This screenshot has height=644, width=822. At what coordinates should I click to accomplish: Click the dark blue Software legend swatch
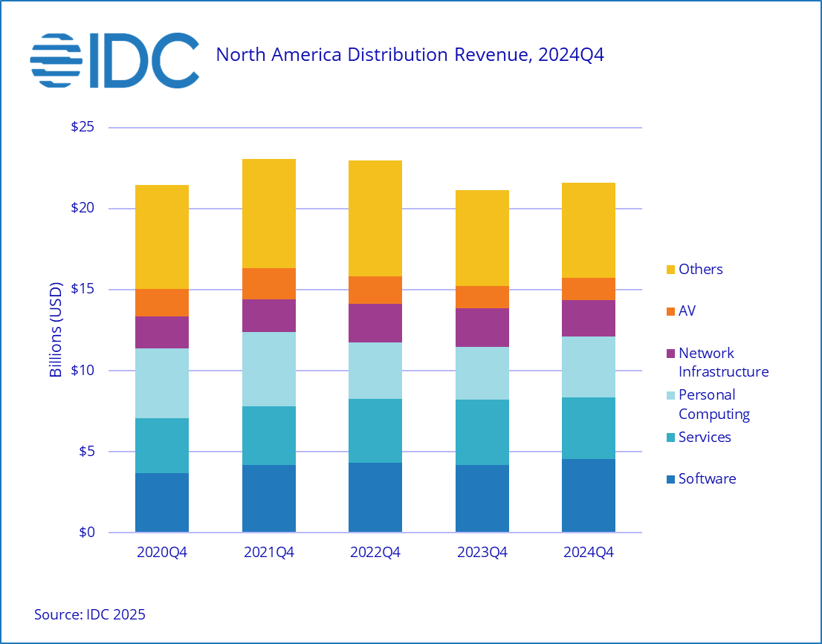(x=670, y=479)
